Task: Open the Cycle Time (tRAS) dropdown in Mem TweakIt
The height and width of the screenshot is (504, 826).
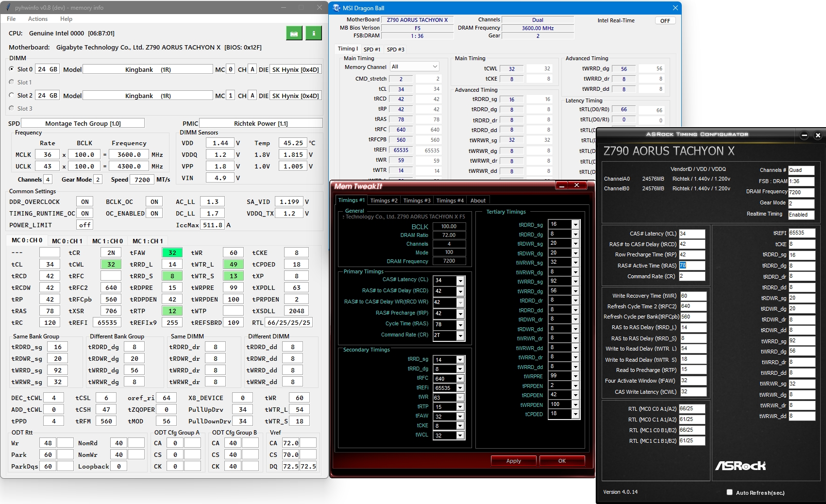Action: coord(460,324)
